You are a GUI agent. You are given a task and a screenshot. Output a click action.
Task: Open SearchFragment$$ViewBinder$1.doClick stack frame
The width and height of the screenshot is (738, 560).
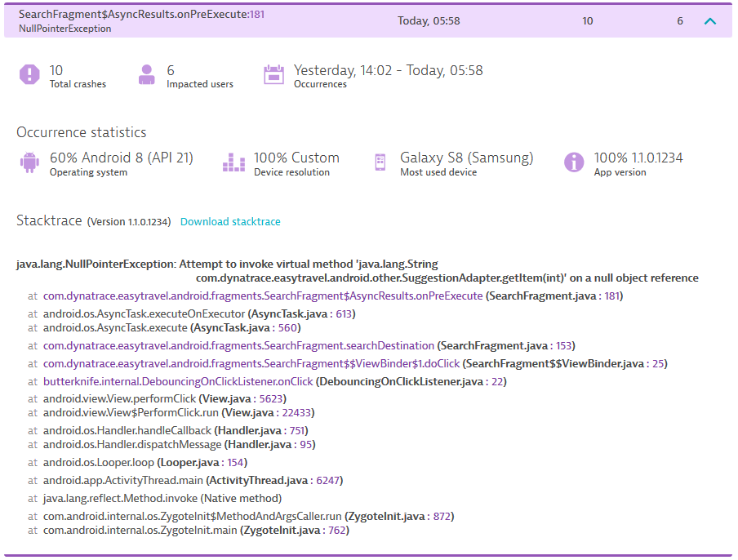[251, 364]
